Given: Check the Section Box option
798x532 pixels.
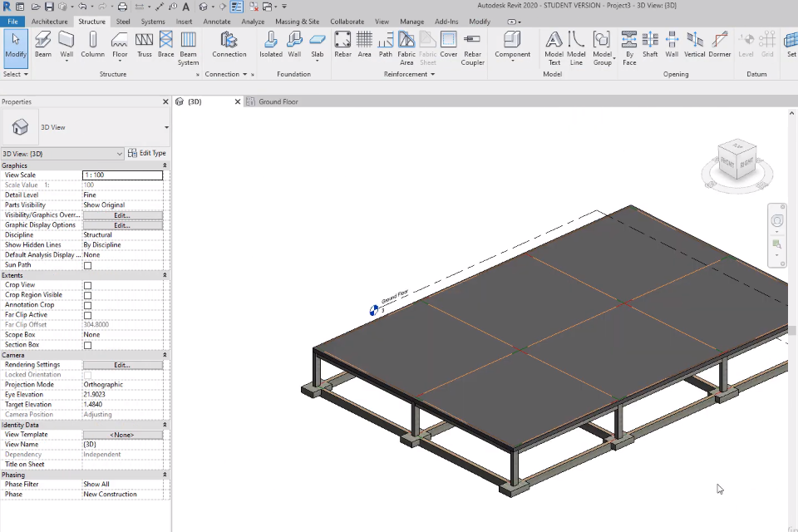Looking at the screenshot, I should point(87,345).
